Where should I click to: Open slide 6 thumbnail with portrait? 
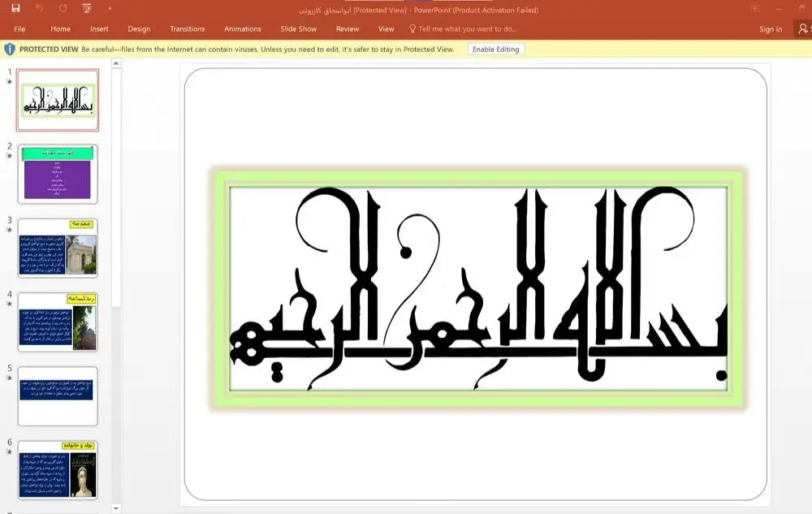point(58,470)
